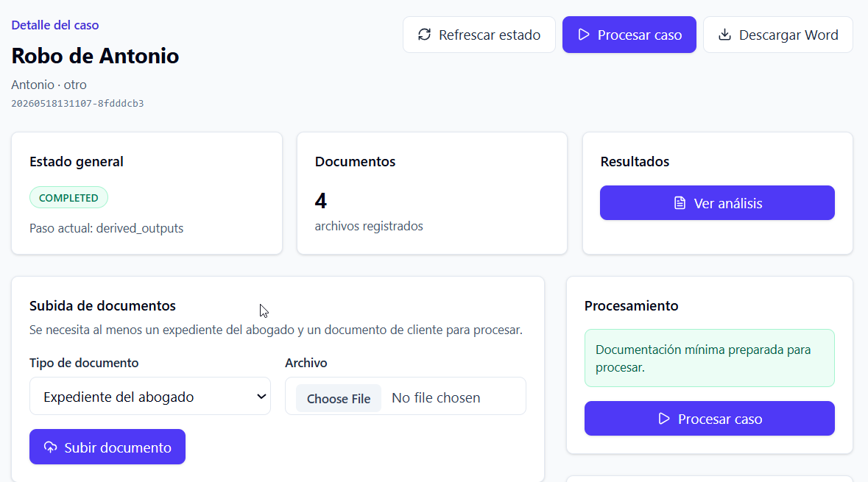Download the Word document
This screenshot has width=868, height=482.
[777, 35]
